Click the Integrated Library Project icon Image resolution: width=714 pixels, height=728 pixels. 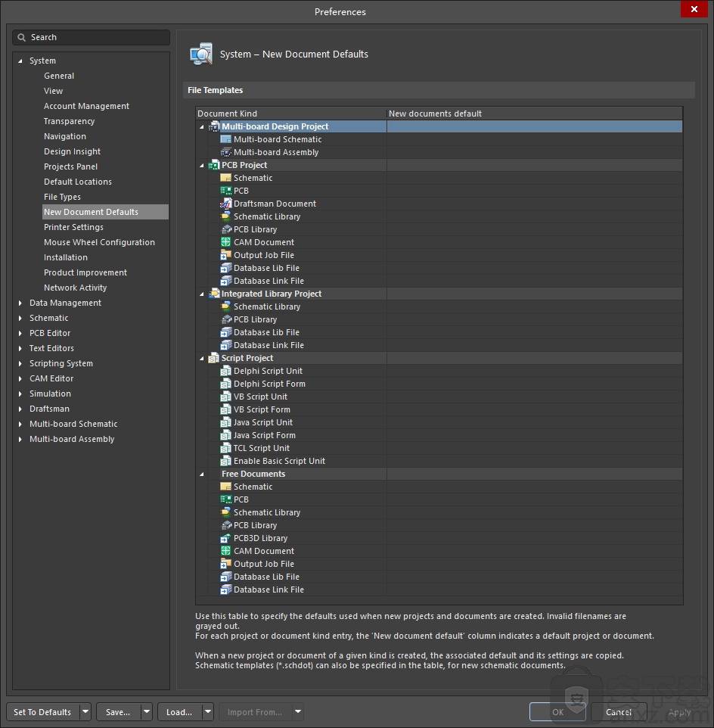point(214,294)
